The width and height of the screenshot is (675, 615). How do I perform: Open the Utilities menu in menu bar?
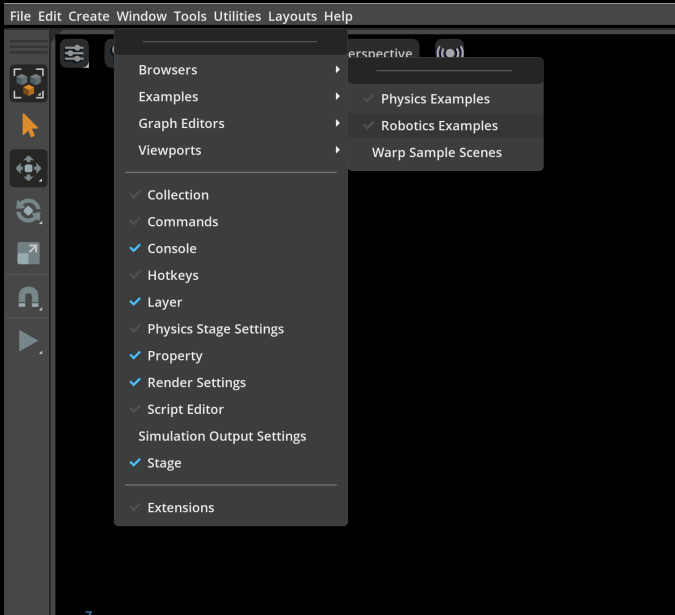pyautogui.click(x=237, y=16)
